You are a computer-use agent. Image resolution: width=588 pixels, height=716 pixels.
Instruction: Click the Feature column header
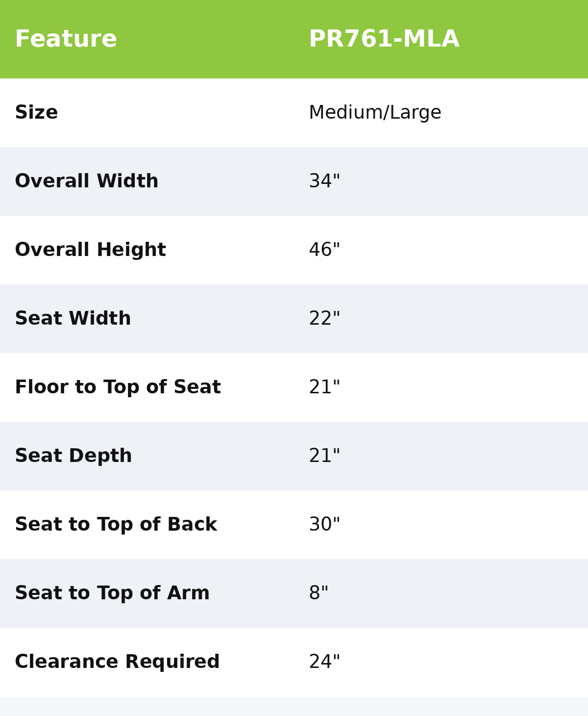(x=66, y=40)
